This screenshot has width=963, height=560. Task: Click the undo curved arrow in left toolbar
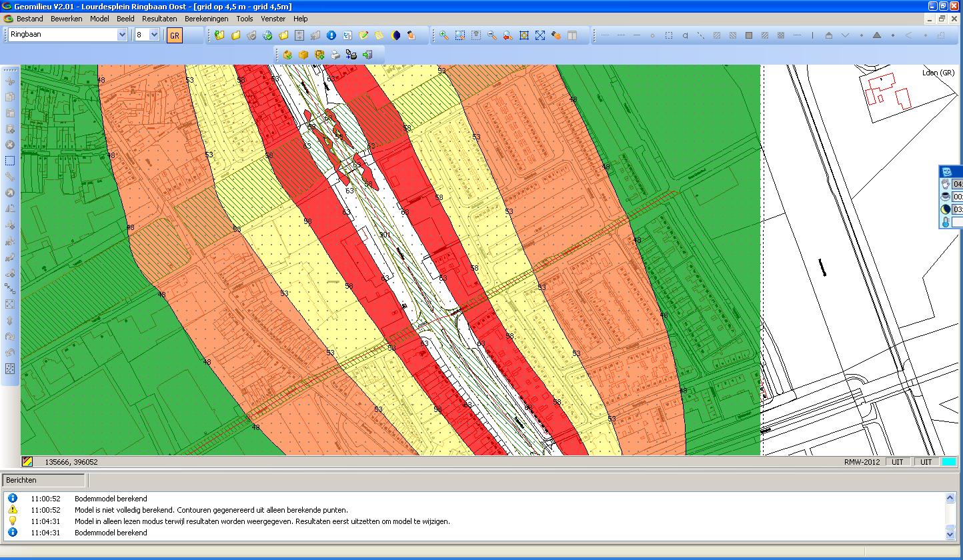click(10, 353)
